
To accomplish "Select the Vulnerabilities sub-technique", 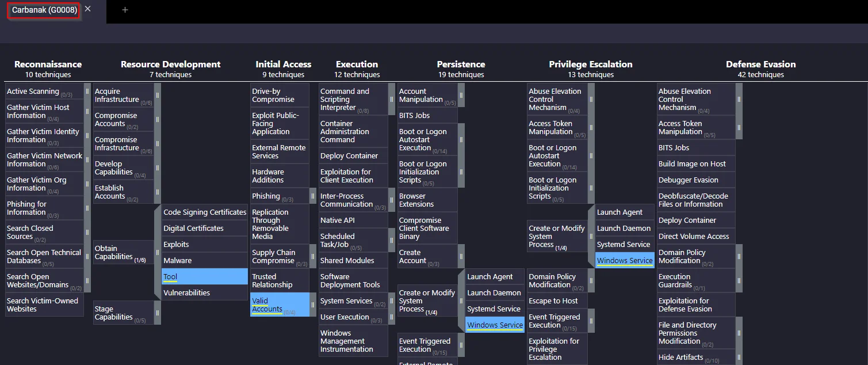I will click(x=205, y=292).
